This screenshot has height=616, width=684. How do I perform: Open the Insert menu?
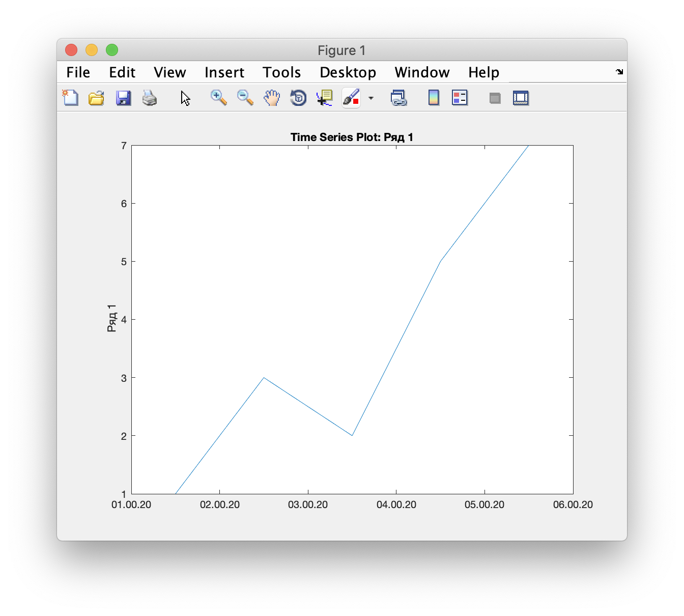point(224,72)
